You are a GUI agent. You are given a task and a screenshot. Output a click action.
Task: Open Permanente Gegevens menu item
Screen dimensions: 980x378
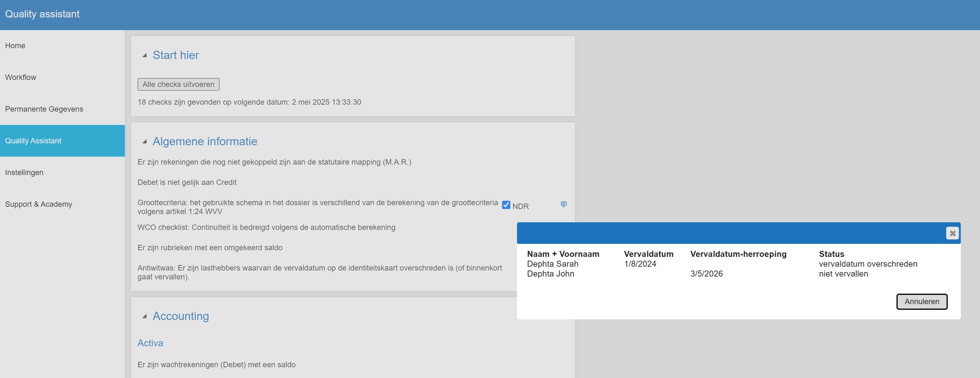[44, 109]
